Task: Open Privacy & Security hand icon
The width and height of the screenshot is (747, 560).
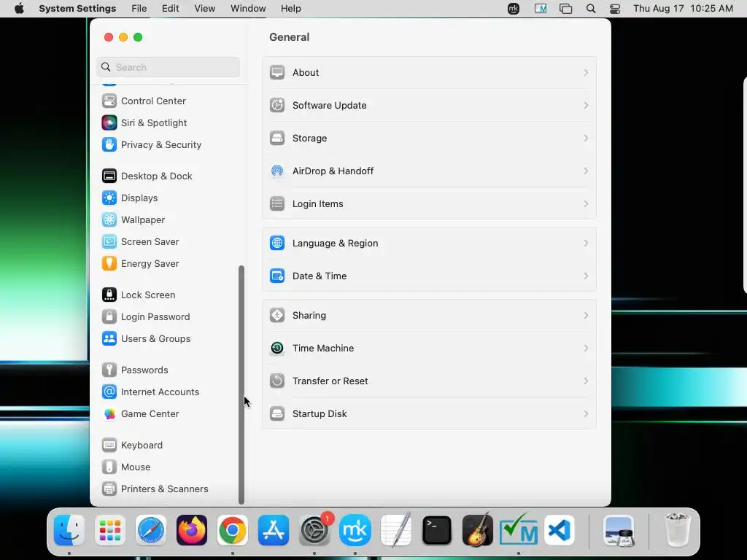Action: coord(109,145)
